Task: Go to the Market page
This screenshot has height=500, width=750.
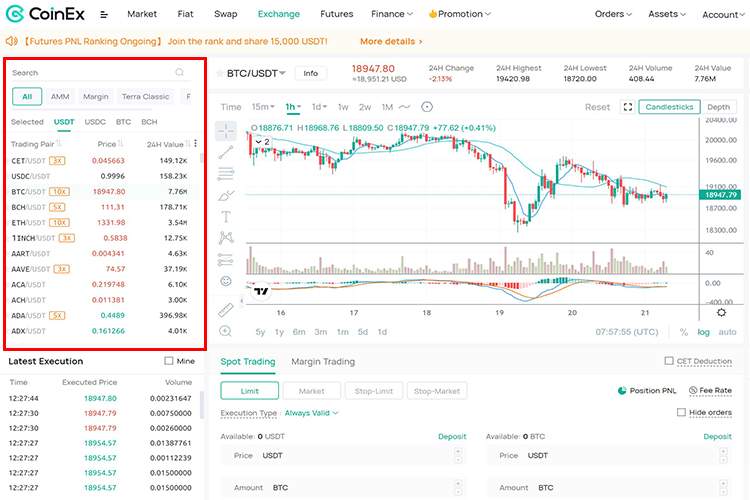Action: coord(142,14)
